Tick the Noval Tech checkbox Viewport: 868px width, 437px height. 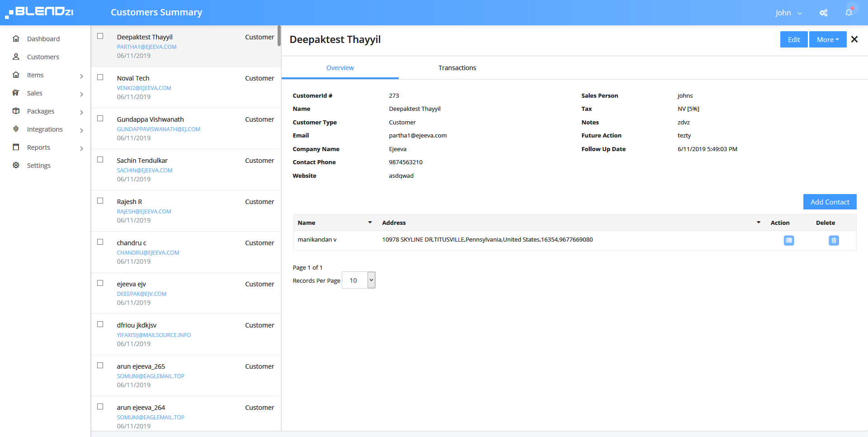tap(100, 77)
